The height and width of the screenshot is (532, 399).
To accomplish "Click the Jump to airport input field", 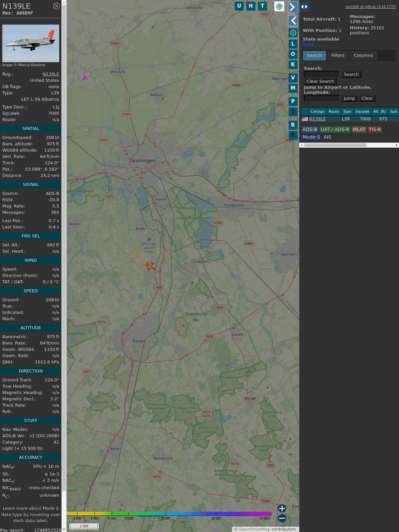I will point(322,98).
